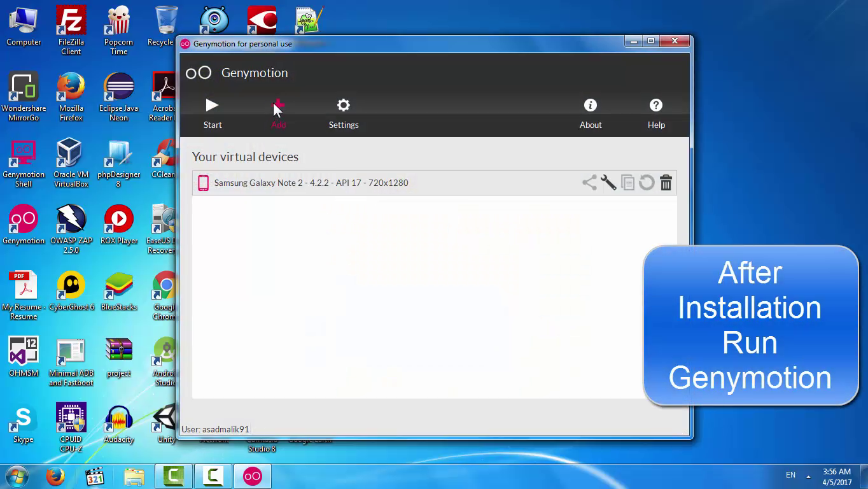Select the BlueStacks desktop shortcut
This screenshot has height=489, width=868.
(118, 290)
